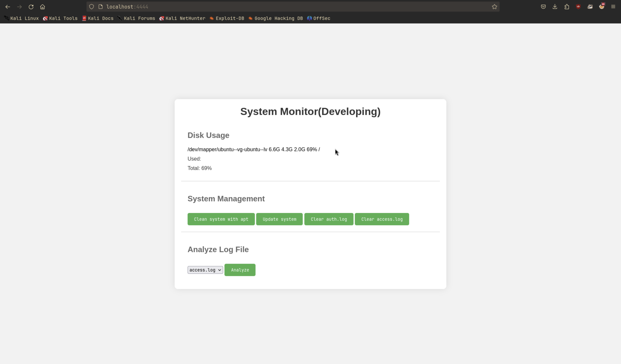This screenshot has width=621, height=364.
Task: Bookmark this page with the star
Action: [x=494, y=7]
